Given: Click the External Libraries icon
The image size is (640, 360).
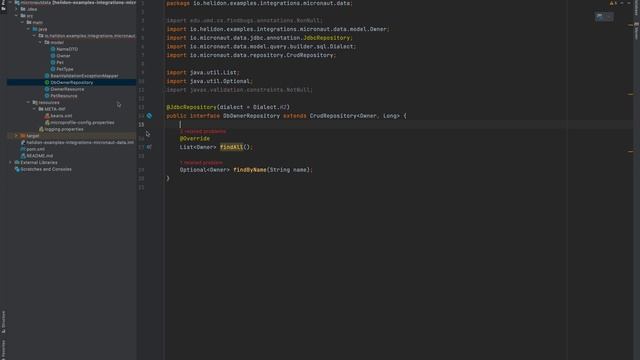Looking at the screenshot, I should pyautogui.click(x=17, y=162).
